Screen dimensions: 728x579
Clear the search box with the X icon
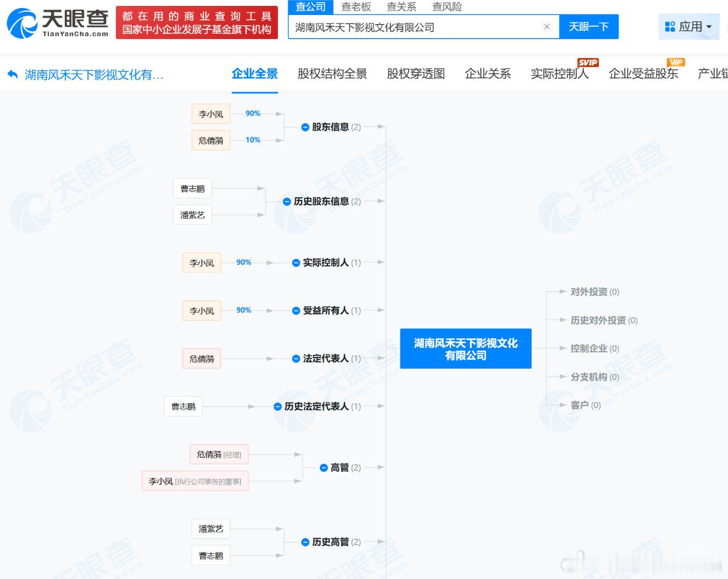click(x=547, y=27)
